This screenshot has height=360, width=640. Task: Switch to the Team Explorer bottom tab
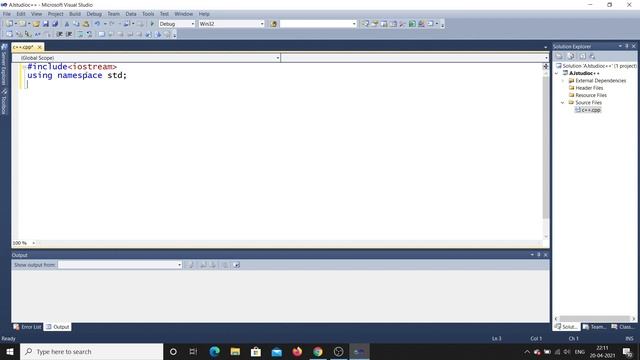click(x=594, y=327)
